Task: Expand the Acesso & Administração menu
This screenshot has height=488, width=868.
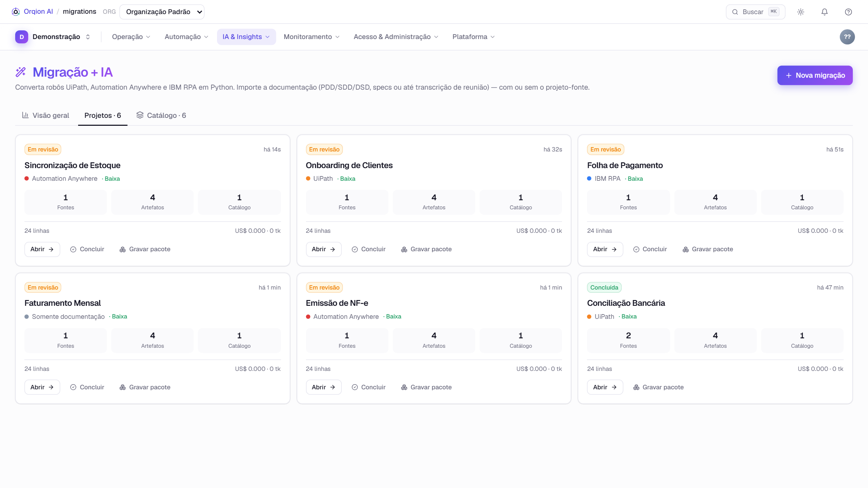Action: (x=396, y=37)
